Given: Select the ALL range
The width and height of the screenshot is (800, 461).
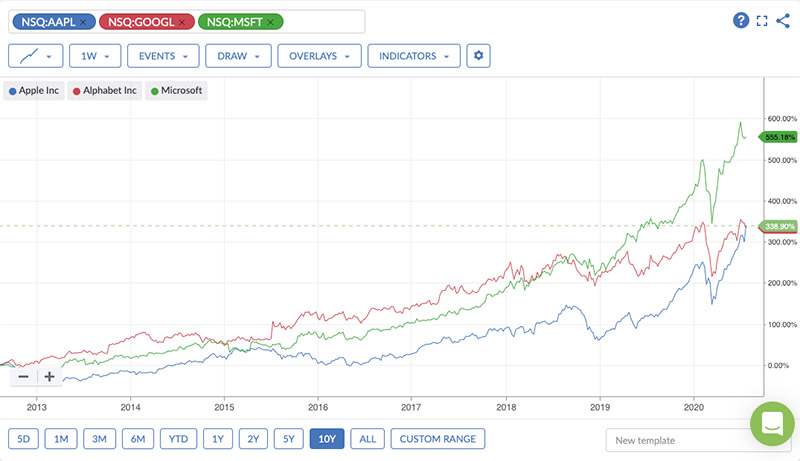Looking at the screenshot, I should point(367,439).
